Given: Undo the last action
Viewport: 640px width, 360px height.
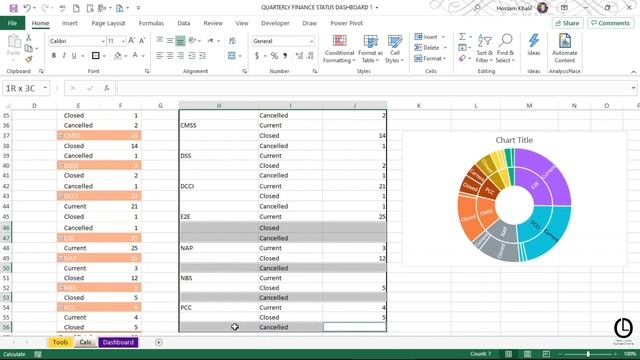Looking at the screenshot, I should [x=27, y=8].
